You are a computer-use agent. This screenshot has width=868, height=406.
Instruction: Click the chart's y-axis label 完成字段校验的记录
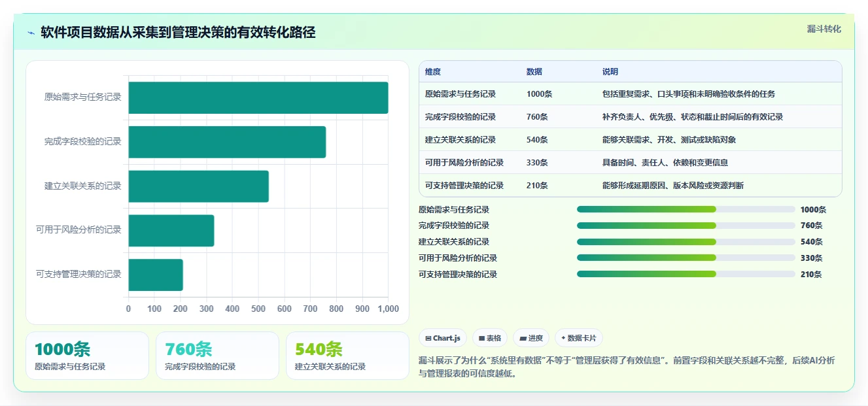(x=83, y=142)
